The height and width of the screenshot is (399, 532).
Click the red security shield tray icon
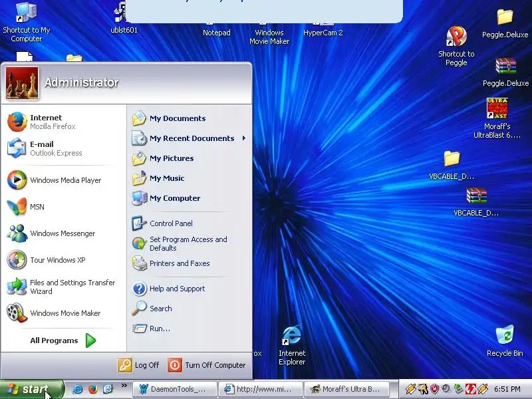tap(434, 389)
